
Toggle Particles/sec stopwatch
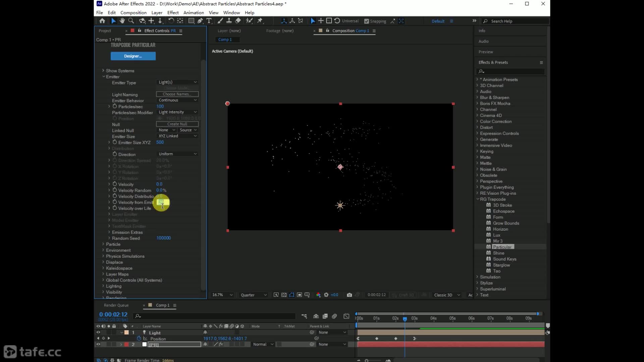(115, 106)
